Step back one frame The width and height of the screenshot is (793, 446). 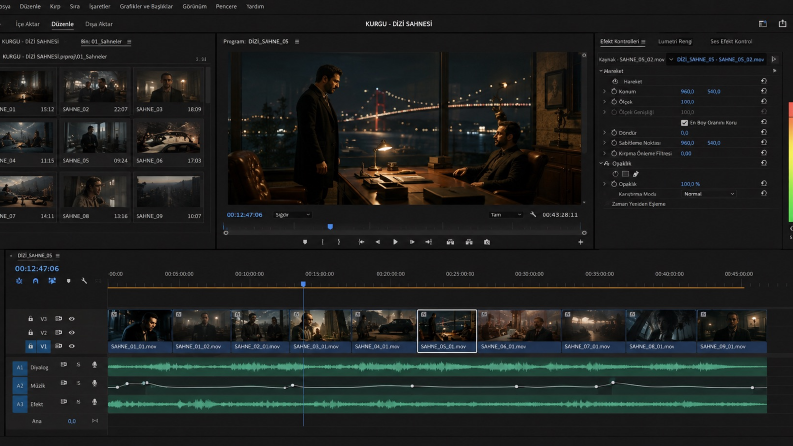click(x=378, y=242)
